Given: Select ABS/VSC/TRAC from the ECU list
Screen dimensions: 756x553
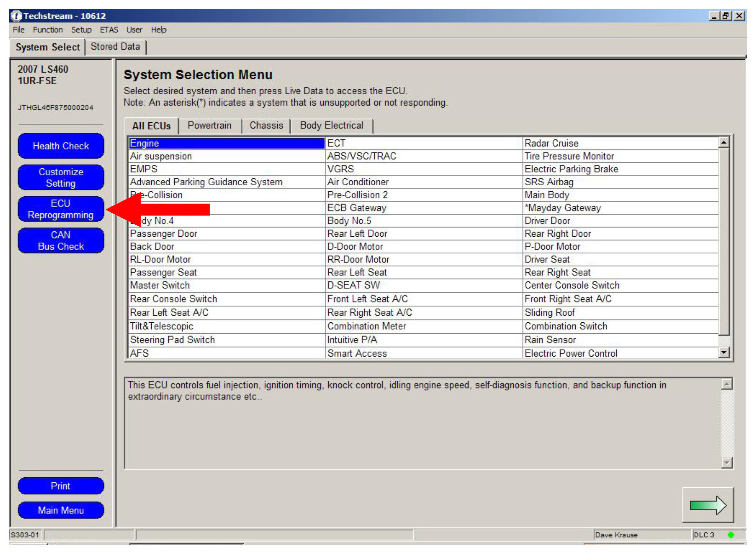Looking at the screenshot, I should tap(361, 156).
